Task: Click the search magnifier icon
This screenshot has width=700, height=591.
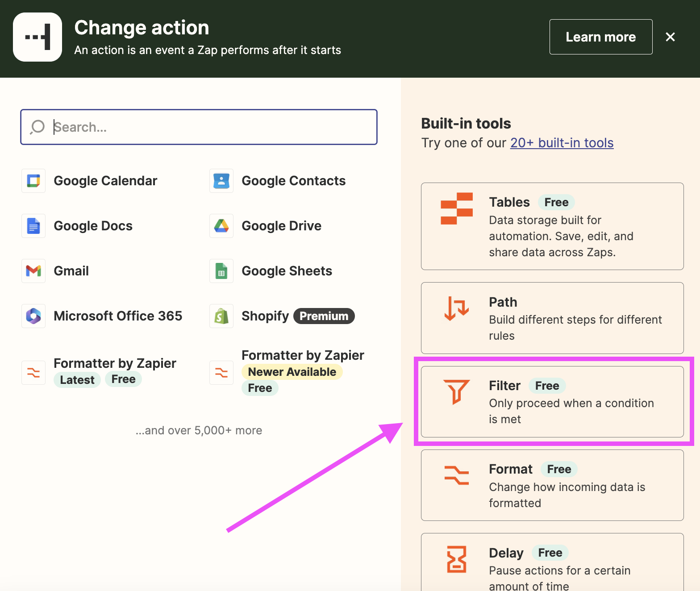Action: pos(37,127)
